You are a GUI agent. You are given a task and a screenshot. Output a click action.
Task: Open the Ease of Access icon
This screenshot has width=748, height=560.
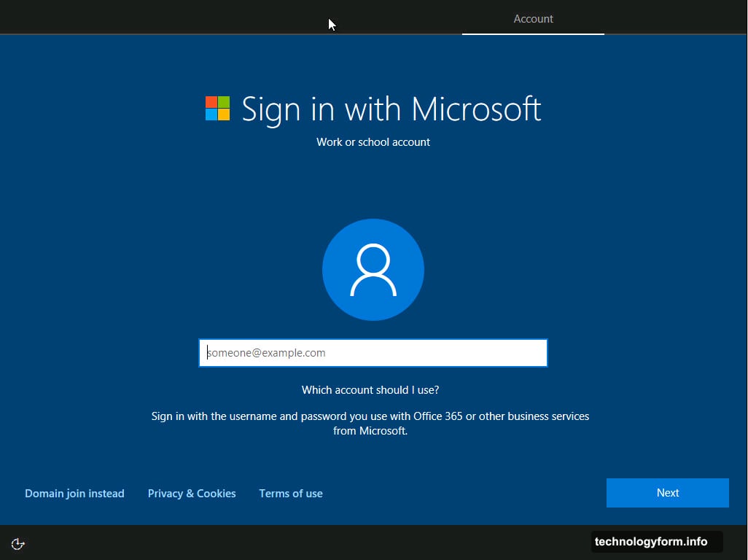17,544
